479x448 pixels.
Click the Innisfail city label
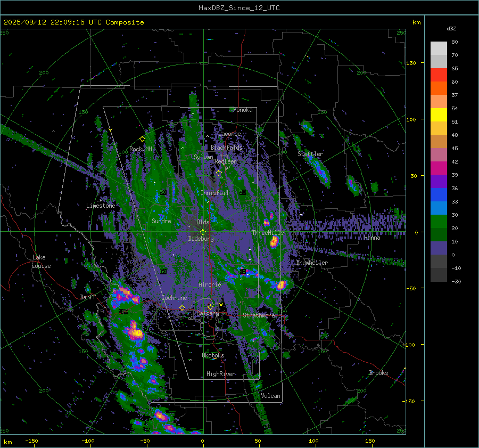click(214, 193)
